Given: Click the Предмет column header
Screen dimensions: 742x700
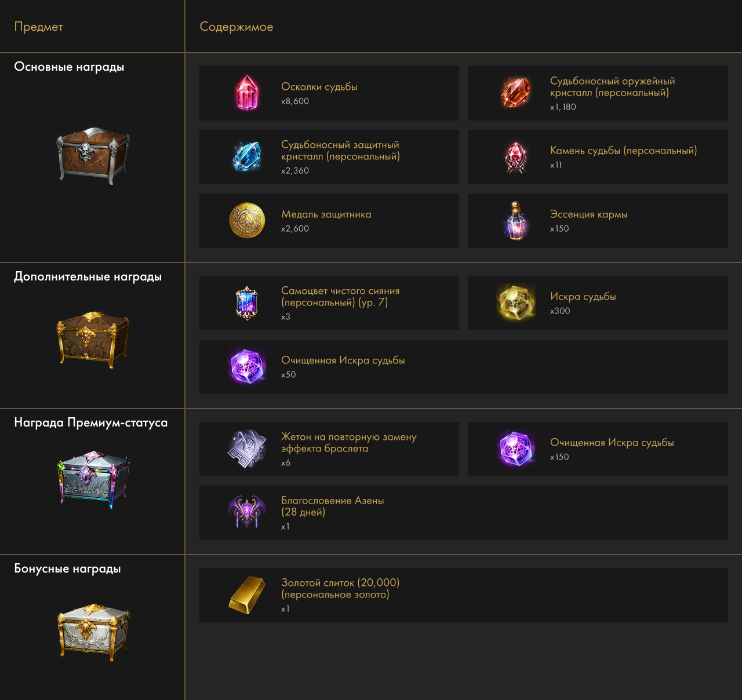Looking at the screenshot, I should (x=39, y=27).
